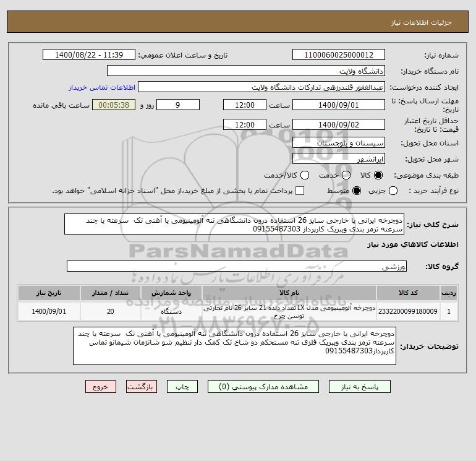This screenshot has height=461, width=476.
Task: Click the remaining days field showing 9
Action: (x=178, y=105)
